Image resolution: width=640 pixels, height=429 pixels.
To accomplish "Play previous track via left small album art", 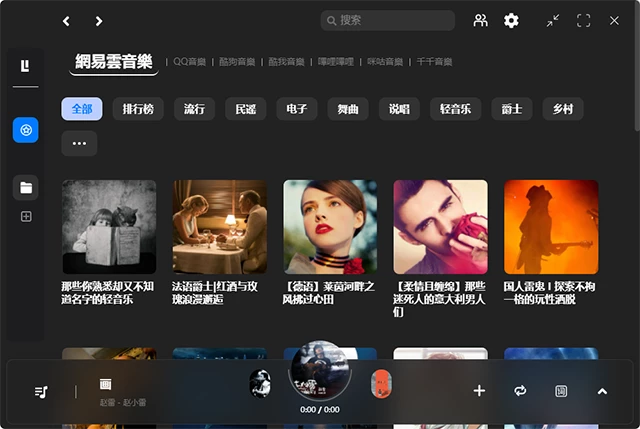I will click(260, 384).
